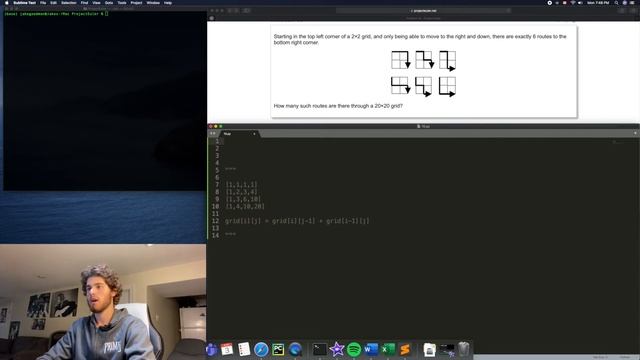Open the File menu
Viewport: 640px width, 360px height.
(43, 3)
